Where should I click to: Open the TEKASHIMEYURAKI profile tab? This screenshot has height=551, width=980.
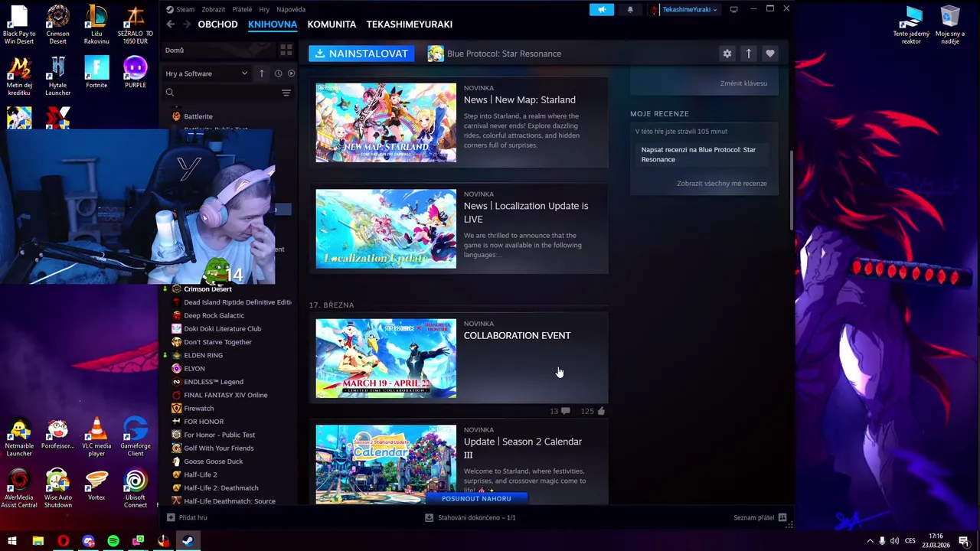tap(410, 24)
